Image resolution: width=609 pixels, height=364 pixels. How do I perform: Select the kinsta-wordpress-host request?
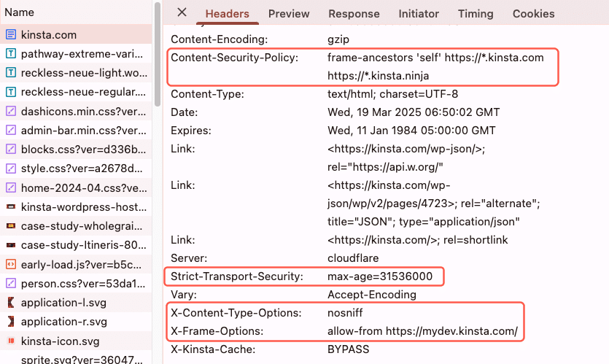pos(76,206)
